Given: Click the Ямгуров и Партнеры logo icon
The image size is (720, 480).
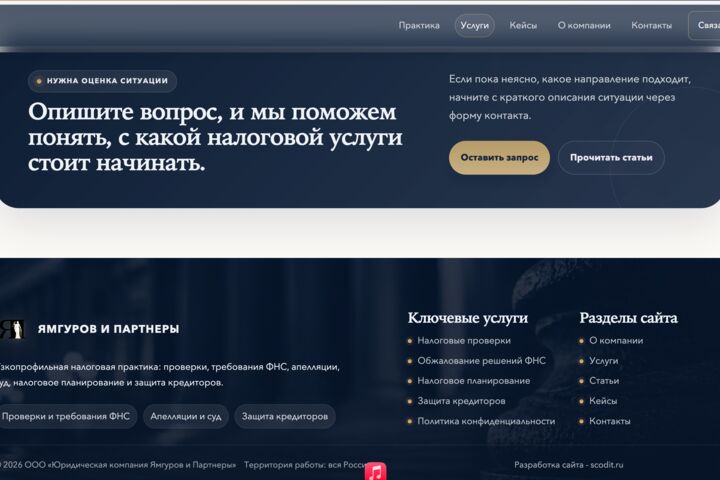Looking at the screenshot, I should click(12, 329).
